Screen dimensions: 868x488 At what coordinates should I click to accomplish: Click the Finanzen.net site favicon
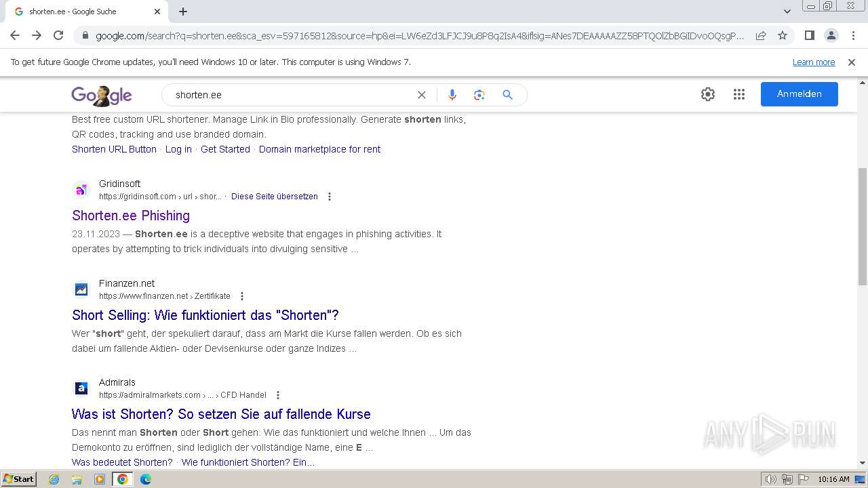(x=81, y=289)
